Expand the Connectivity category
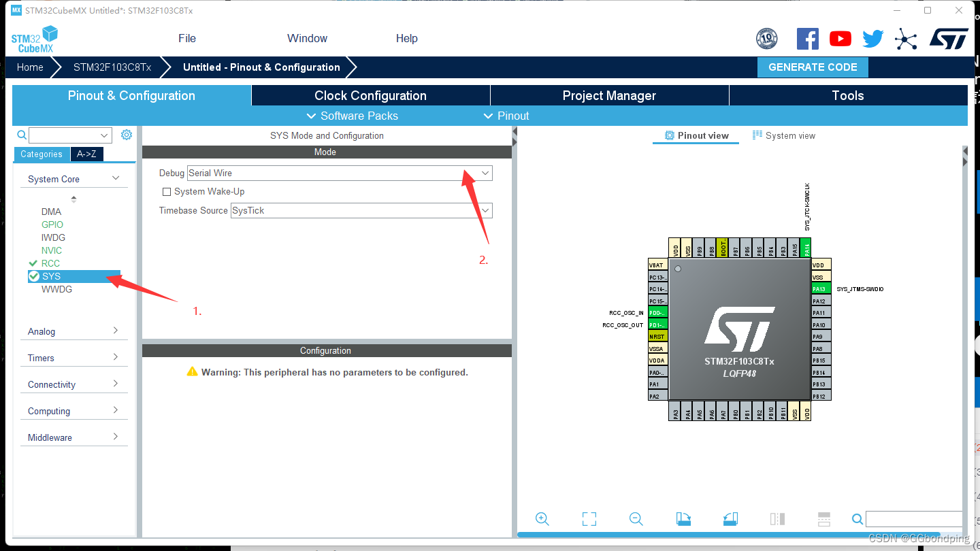 pos(73,384)
